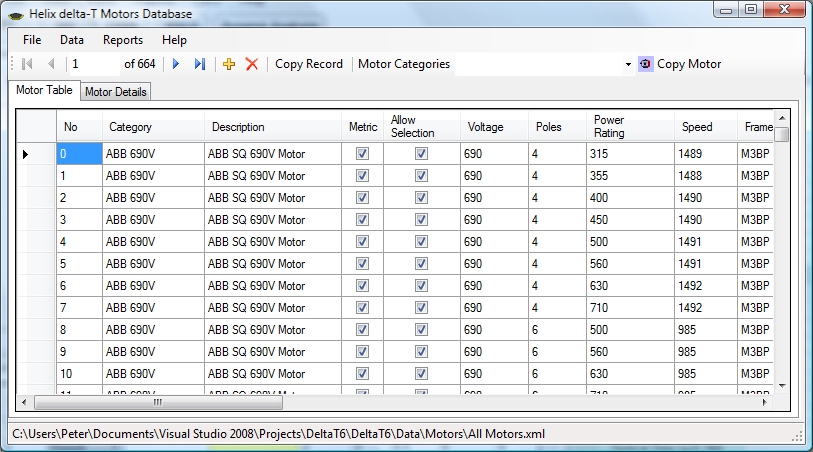
Task: Sort by the Category column header
Action: click(153, 126)
